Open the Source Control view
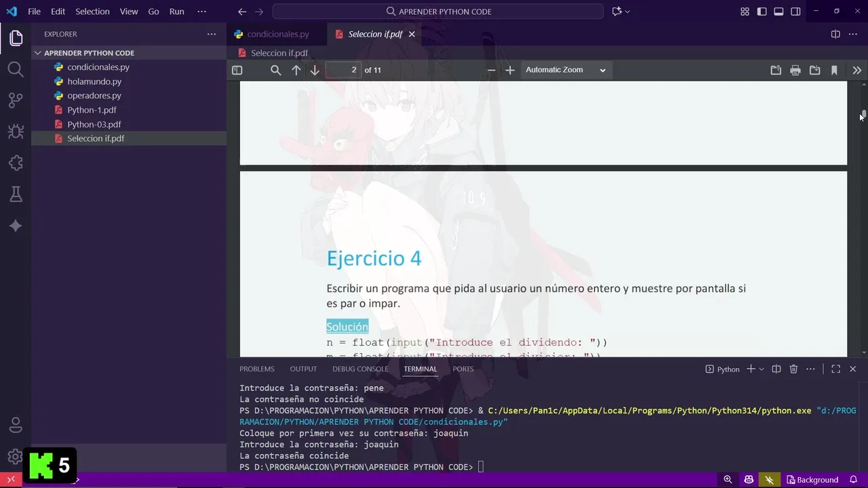Image resolution: width=868 pixels, height=488 pixels. pyautogui.click(x=16, y=100)
